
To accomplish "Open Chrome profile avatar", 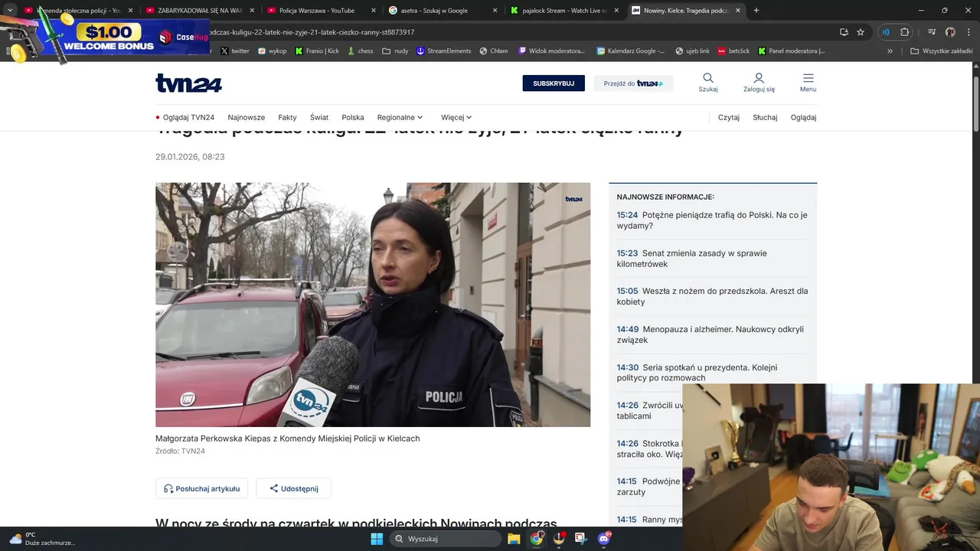I will coord(950,32).
